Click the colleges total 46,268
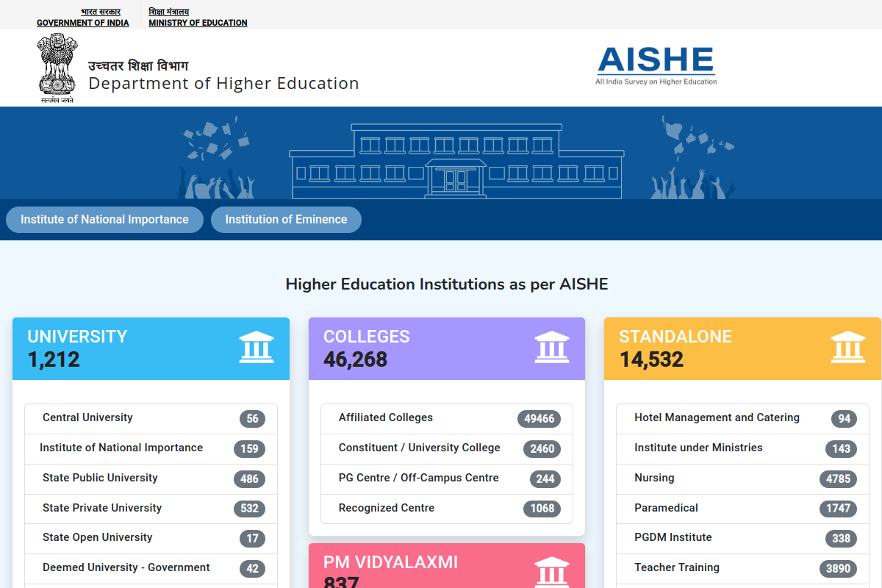The height and width of the screenshot is (588, 882). click(355, 359)
